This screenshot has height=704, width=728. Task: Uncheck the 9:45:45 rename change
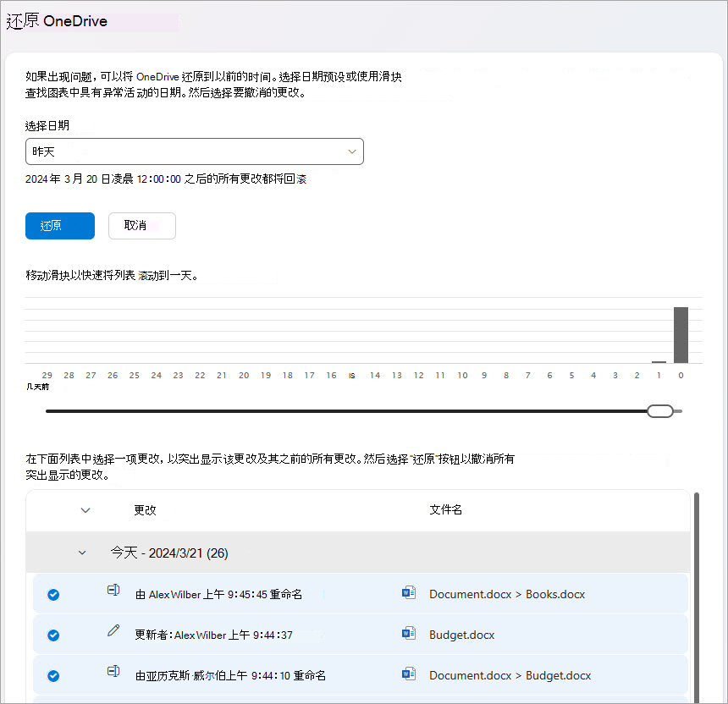coord(53,595)
